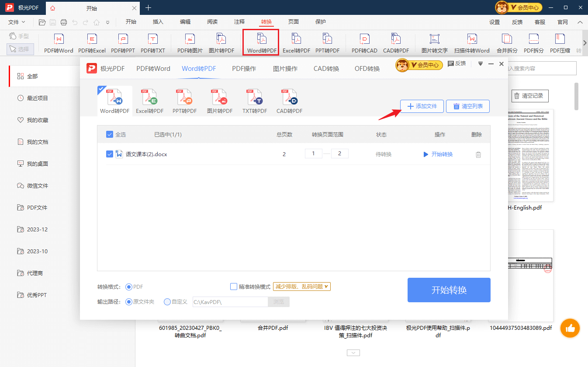Image resolution: width=588 pixels, height=367 pixels.
Task: Switch to the 编辑 ribbon tab
Action: point(185,22)
